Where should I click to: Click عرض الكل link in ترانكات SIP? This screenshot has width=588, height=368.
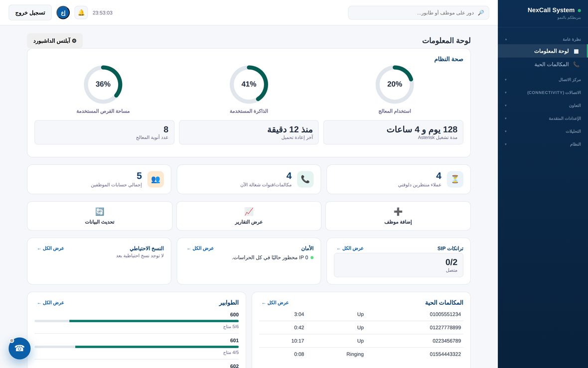pyautogui.click(x=350, y=248)
